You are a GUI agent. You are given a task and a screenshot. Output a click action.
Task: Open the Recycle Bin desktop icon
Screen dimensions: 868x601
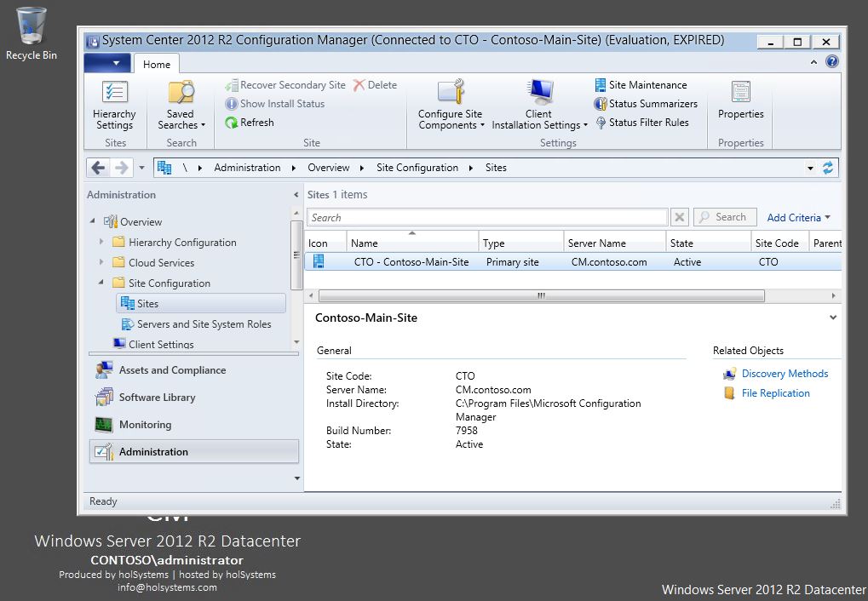pyautogui.click(x=31, y=33)
